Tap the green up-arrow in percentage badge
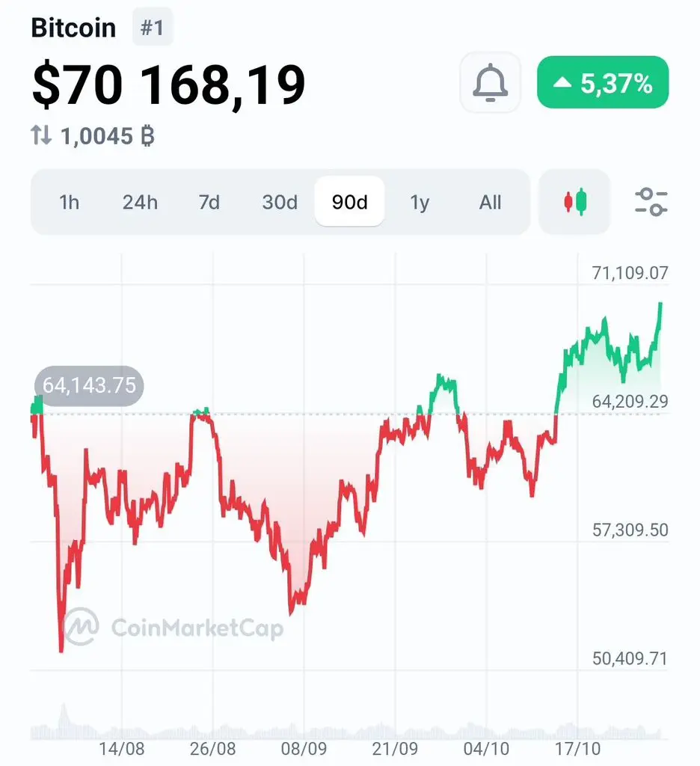The height and width of the screenshot is (766, 700). pyautogui.click(x=562, y=82)
